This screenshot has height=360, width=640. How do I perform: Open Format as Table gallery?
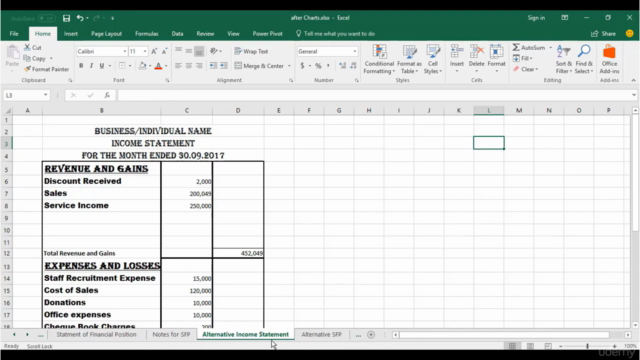pyautogui.click(x=409, y=60)
